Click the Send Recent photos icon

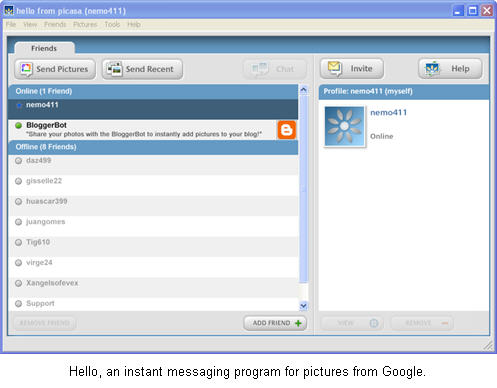[114, 69]
